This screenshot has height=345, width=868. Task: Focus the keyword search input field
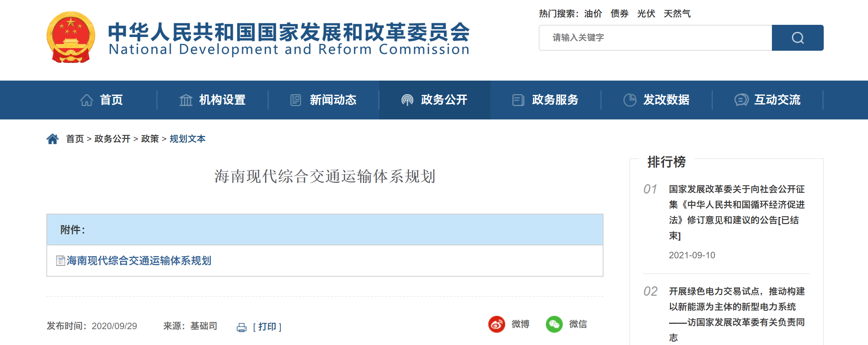[655, 38]
